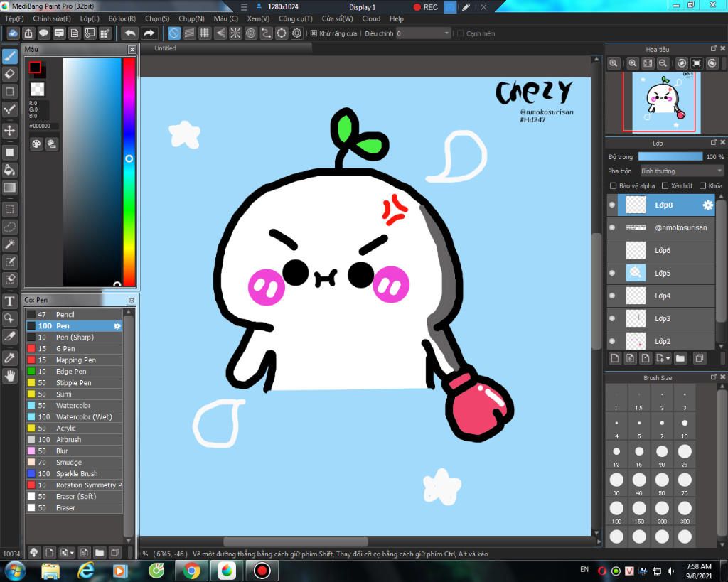Select the G Pen brush
This screenshot has width=728, height=582.
[x=74, y=348]
